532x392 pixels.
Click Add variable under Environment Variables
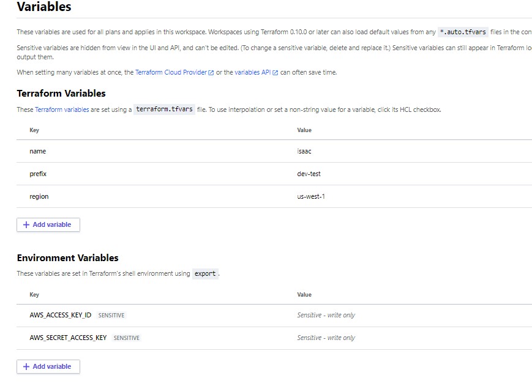[x=48, y=366]
